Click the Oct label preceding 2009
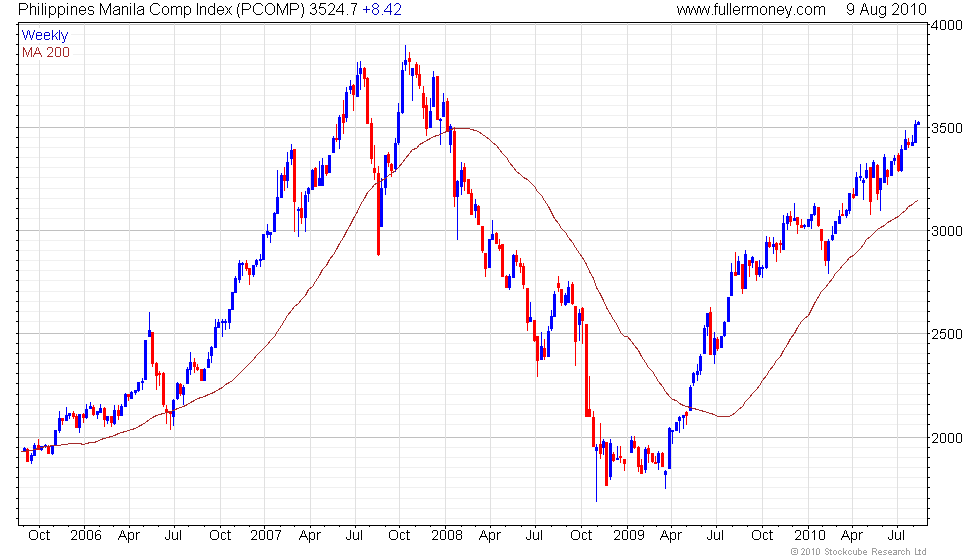The image size is (980, 560). click(581, 536)
